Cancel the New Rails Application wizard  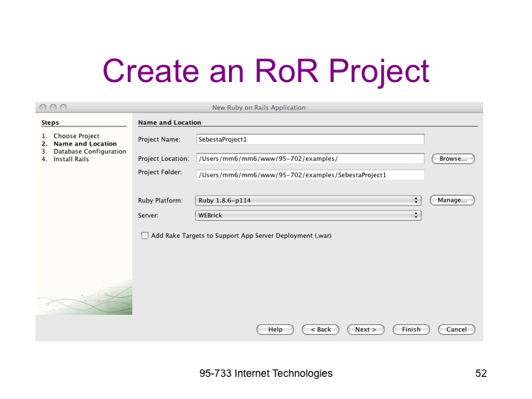click(457, 330)
